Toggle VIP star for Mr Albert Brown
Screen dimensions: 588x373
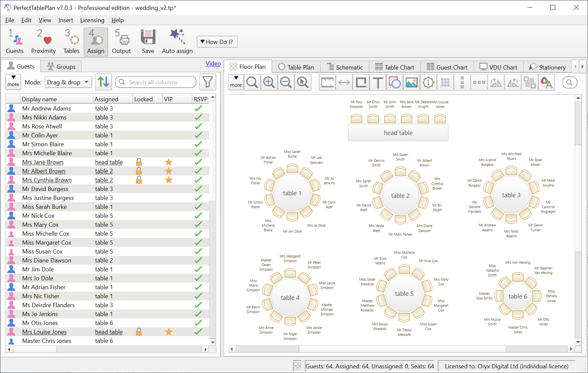pyautogui.click(x=169, y=171)
